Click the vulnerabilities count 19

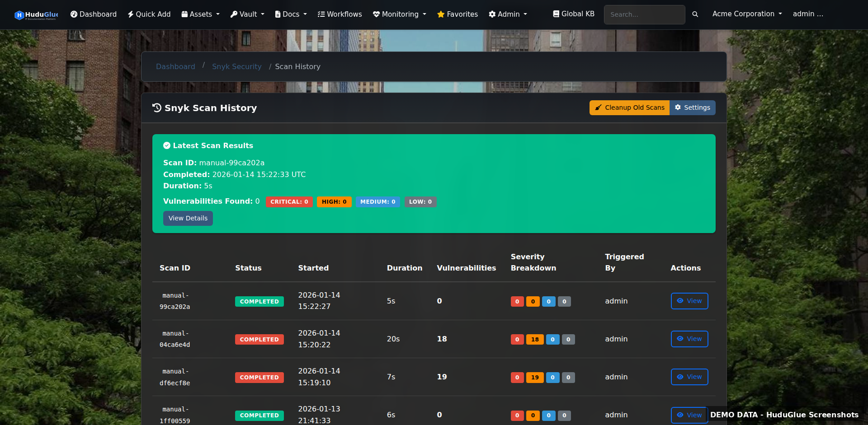pyautogui.click(x=442, y=377)
